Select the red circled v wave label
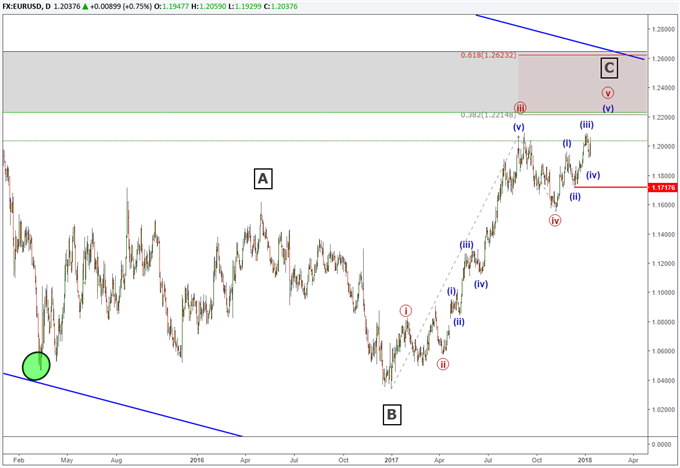Screen dimensions: 680x468 (608, 92)
